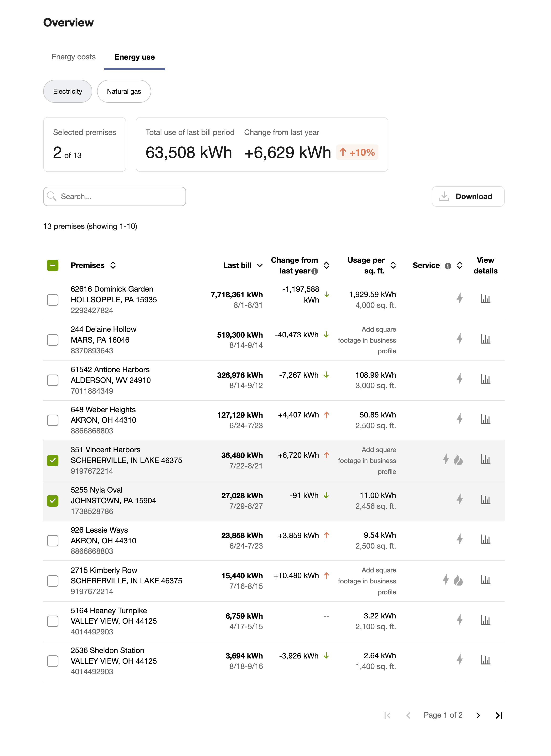The height and width of the screenshot is (756, 551).
Task: Click the gas flame icon for 2715 Kimberly Row
Action: click(x=459, y=580)
